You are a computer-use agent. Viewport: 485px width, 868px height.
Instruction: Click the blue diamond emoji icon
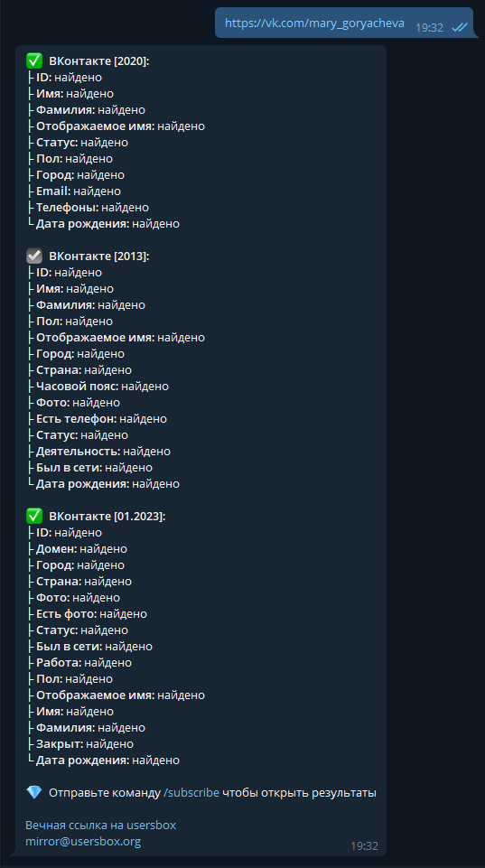click(x=34, y=793)
